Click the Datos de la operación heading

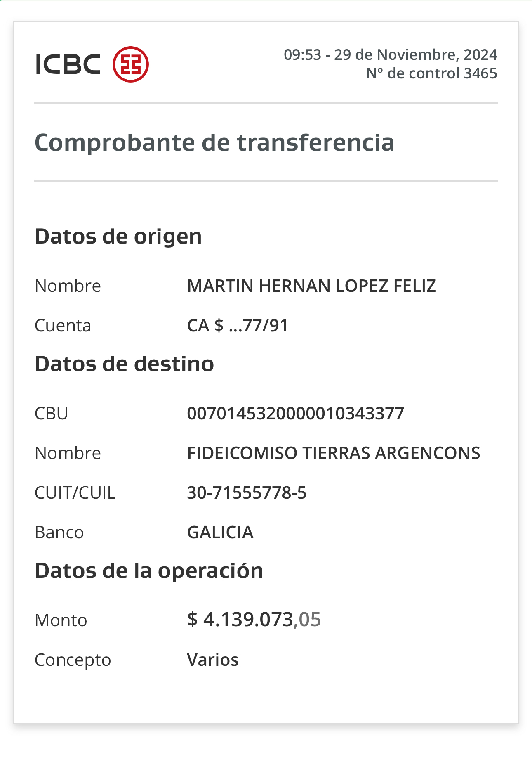coord(149,571)
